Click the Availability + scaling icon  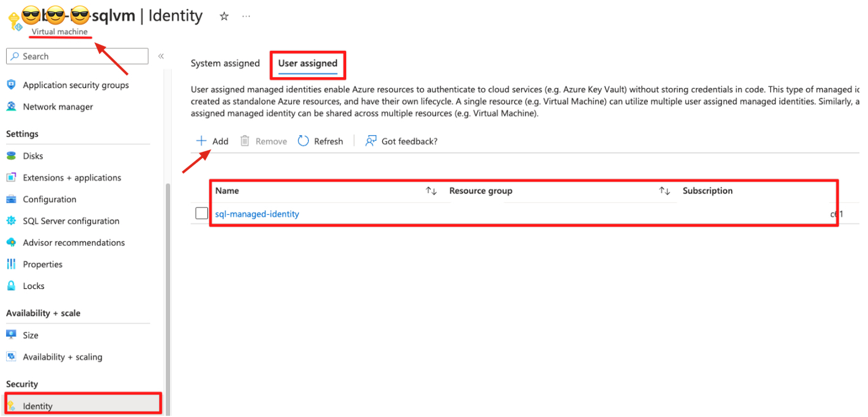click(x=11, y=357)
